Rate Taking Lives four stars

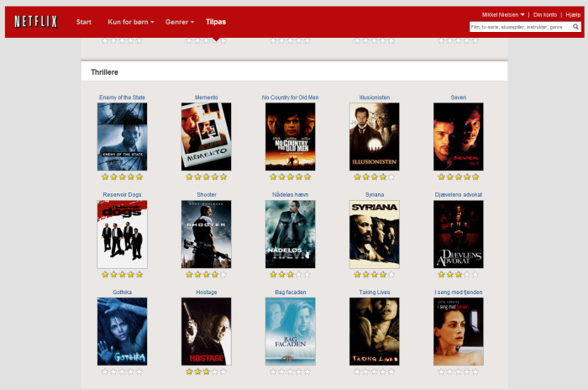click(x=383, y=372)
